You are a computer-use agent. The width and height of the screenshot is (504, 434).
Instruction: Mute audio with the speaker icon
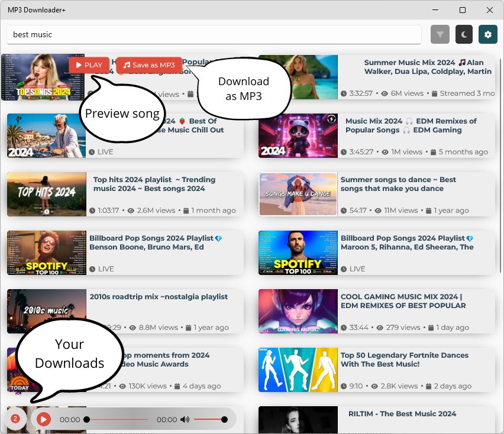(185, 419)
